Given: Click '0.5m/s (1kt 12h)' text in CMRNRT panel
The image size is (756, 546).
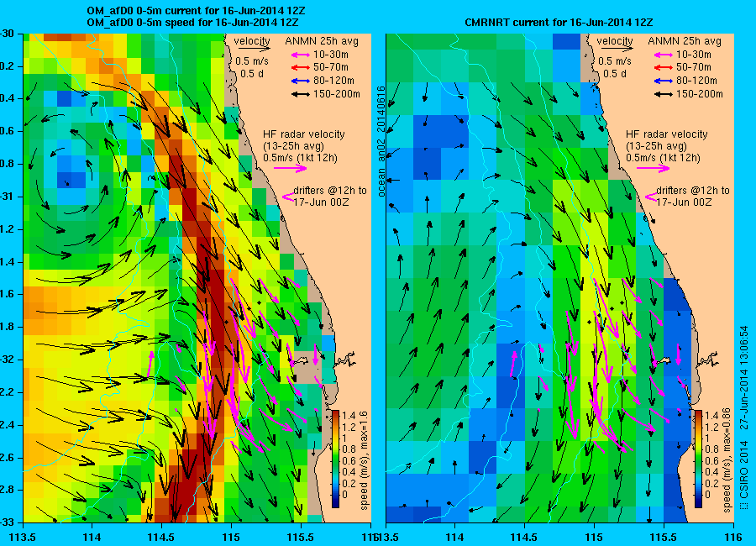Looking at the screenshot, I should tap(663, 158).
